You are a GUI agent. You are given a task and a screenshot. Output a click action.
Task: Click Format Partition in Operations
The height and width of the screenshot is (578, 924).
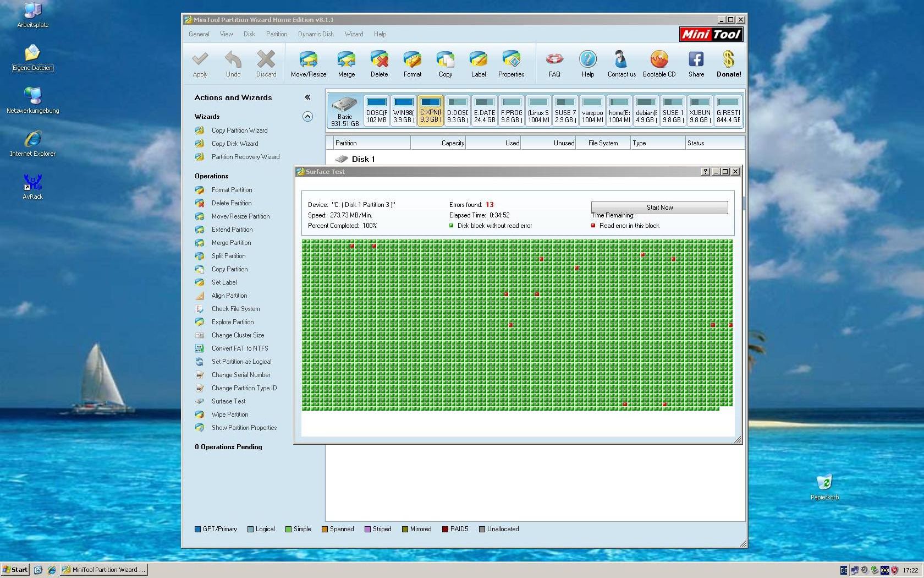pyautogui.click(x=232, y=190)
